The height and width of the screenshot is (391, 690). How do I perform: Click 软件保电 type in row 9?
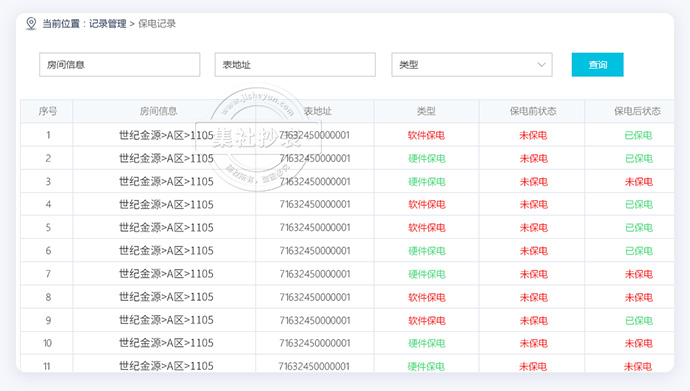point(426,321)
